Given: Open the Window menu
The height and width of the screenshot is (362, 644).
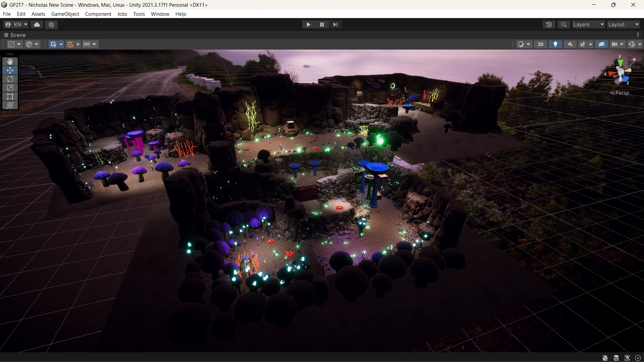Looking at the screenshot, I should pos(160,14).
